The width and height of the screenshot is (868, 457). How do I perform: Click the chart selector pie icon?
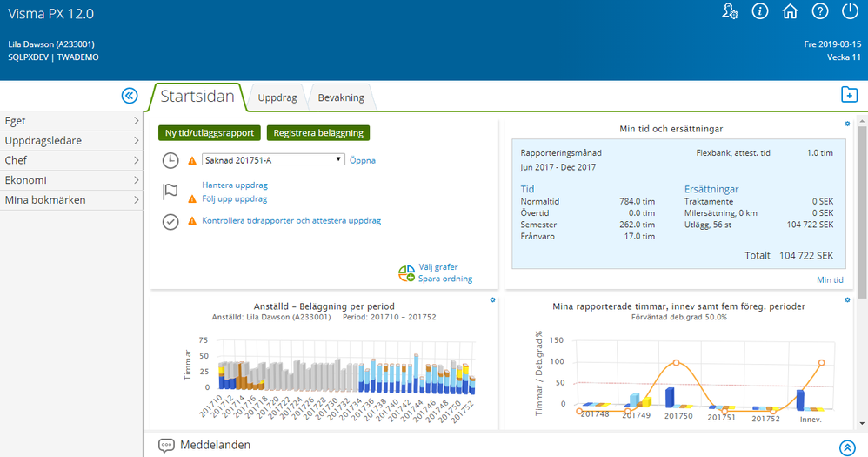[406, 273]
